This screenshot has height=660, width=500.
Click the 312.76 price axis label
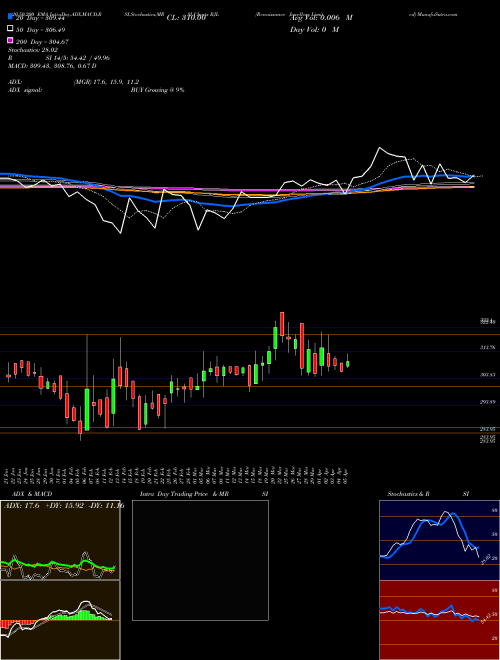coord(488,347)
